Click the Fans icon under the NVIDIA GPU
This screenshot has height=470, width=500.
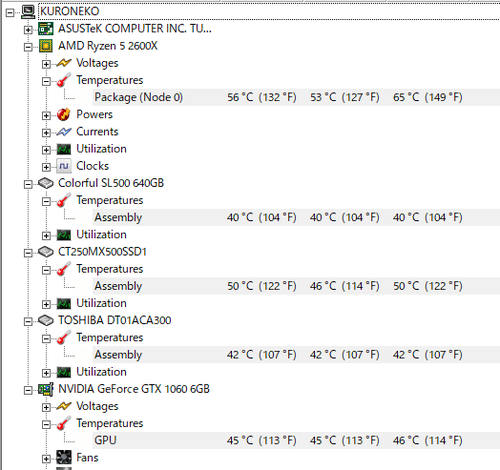63,457
